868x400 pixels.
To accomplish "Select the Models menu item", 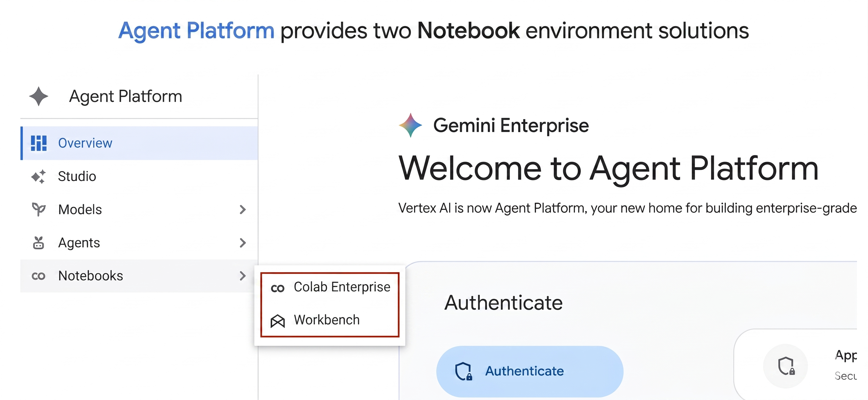I will 139,209.
